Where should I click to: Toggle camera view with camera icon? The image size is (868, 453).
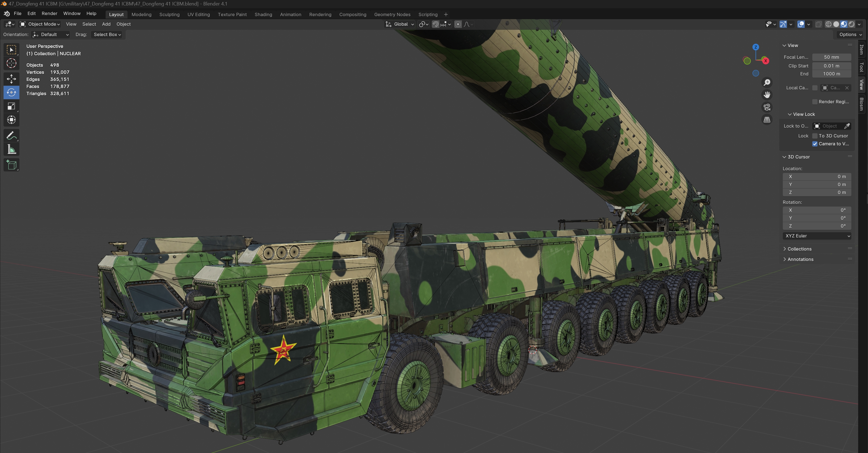pyautogui.click(x=767, y=107)
